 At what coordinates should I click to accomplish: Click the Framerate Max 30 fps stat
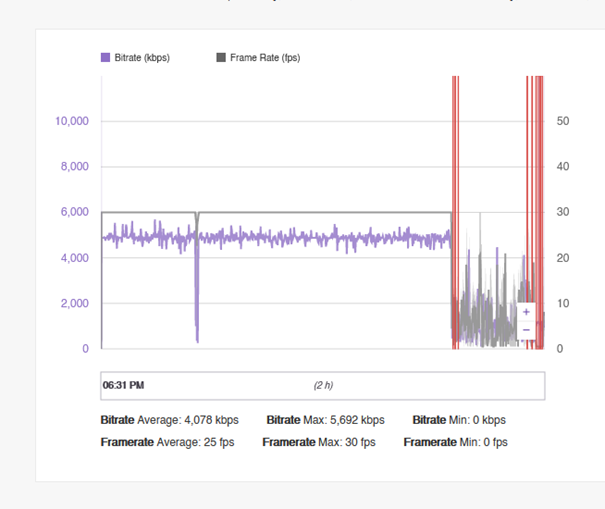tap(319, 442)
